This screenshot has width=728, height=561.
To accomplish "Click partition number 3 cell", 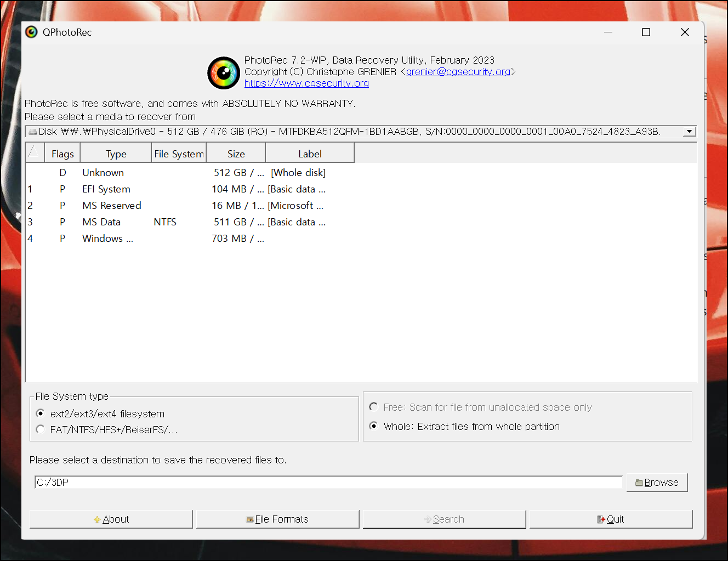I will [30, 222].
